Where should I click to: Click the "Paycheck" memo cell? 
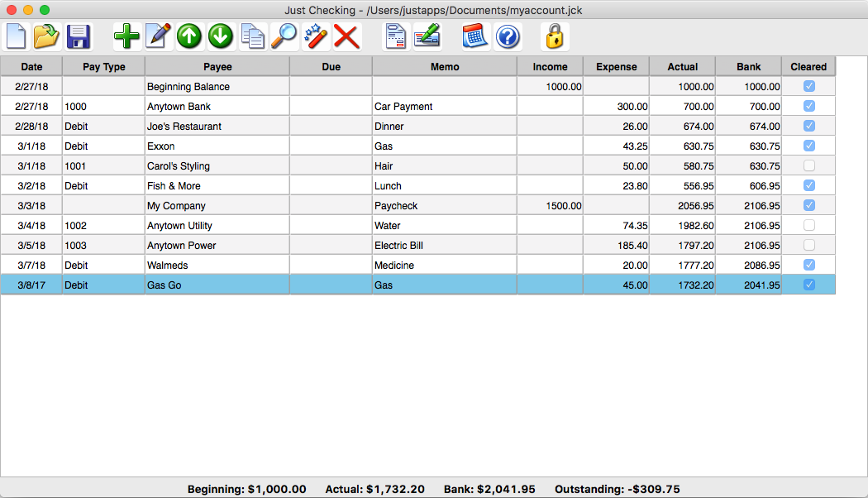point(445,205)
